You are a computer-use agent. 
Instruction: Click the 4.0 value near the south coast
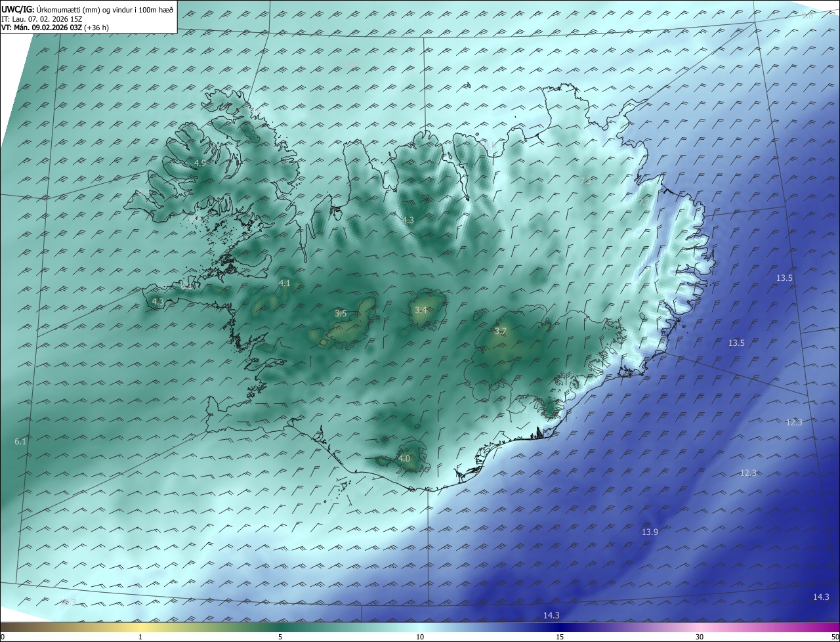click(x=404, y=458)
